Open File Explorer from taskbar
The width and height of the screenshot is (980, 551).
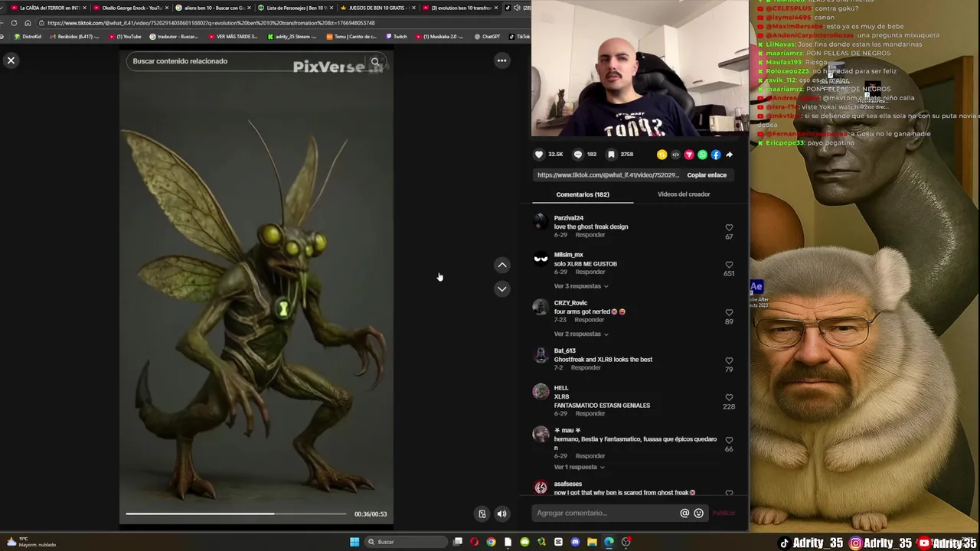coord(592,542)
